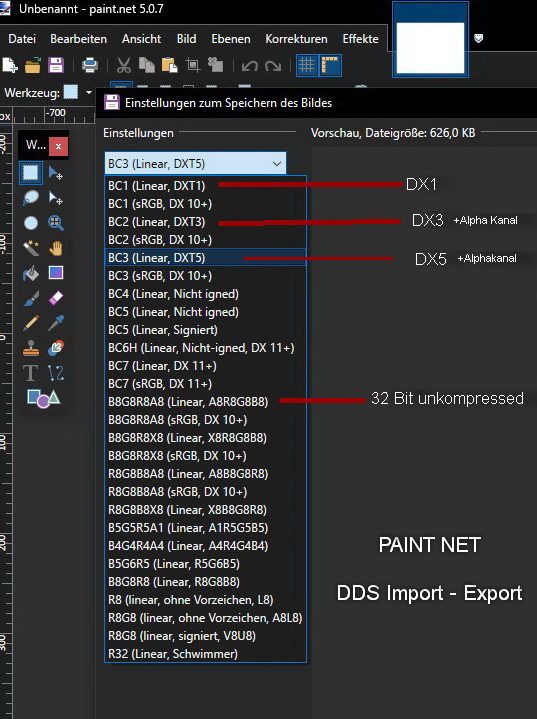Screen dimensions: 537x719
Task: Collapse the BC3 (Linear, DXT5) combo box
Action: [x=195, y=164]
